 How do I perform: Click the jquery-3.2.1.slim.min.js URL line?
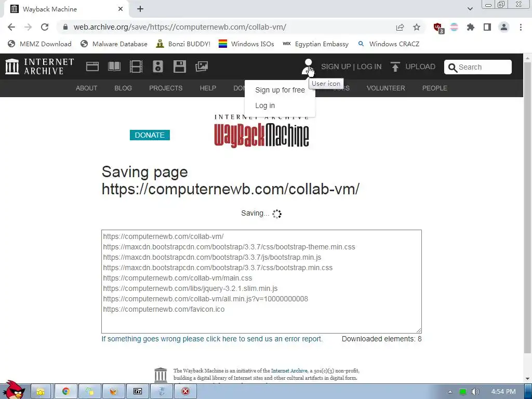[190, 288]
